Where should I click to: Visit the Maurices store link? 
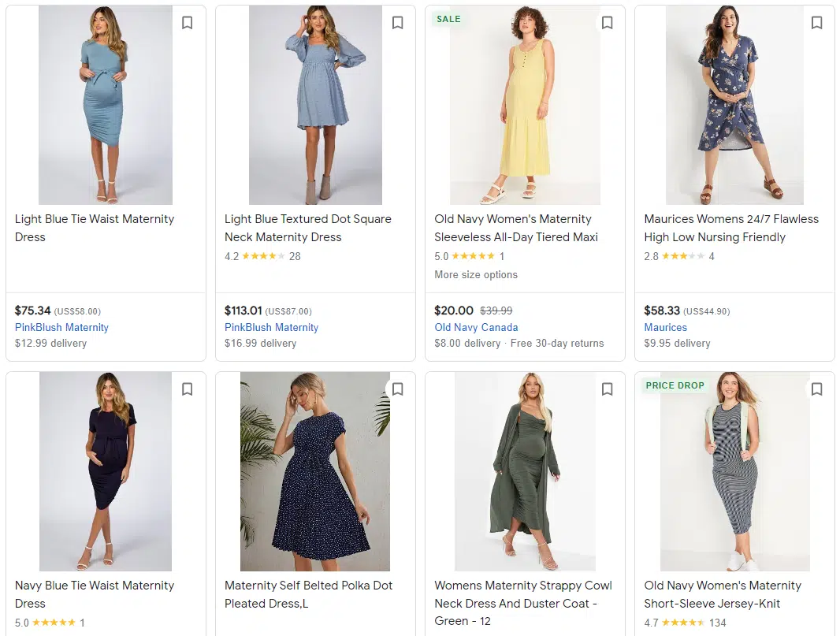[x=665, y=327]
